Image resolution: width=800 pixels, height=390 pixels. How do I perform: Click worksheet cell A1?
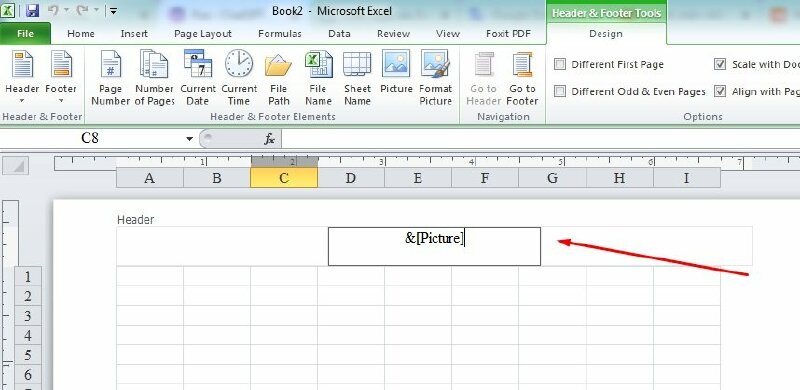click(x=150, y=276)
